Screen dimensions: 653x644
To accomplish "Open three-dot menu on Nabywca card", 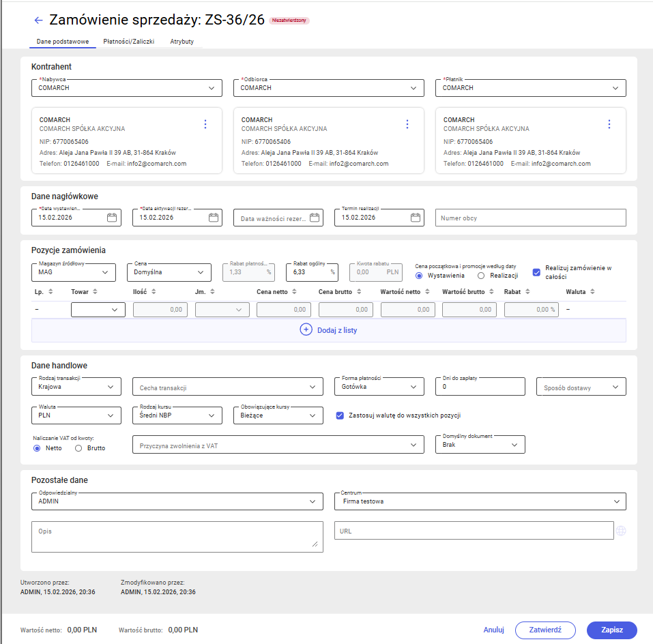I will 205,124.
